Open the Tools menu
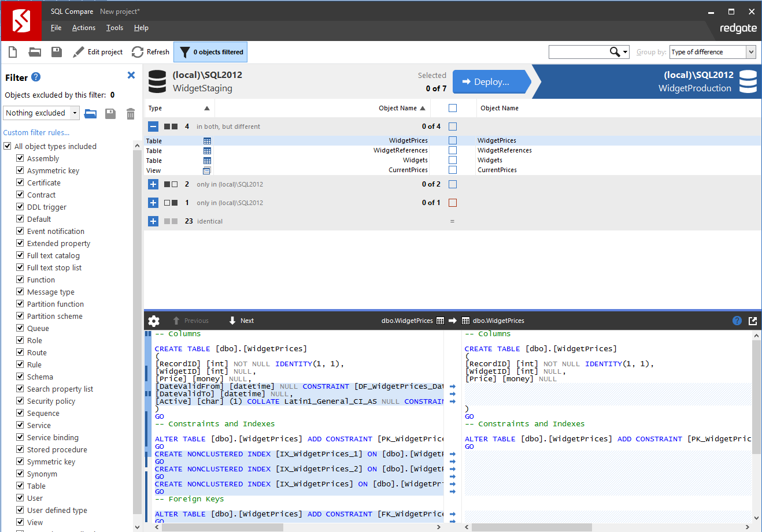The height and width of the screenshot is (532, 762). pos(114,27)
